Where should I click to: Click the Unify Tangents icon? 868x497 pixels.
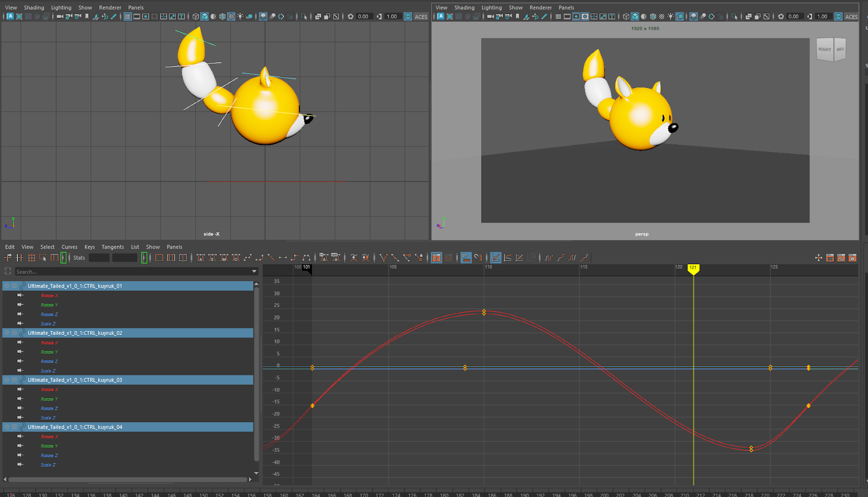(395, 258)
